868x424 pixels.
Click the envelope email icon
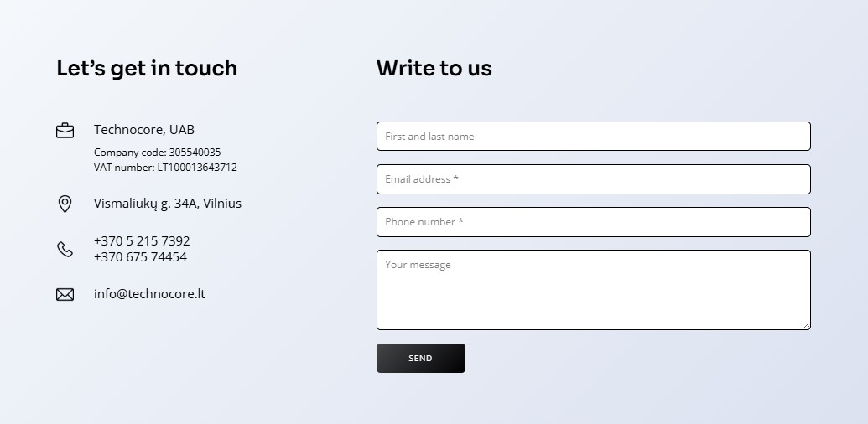[x=65, y=295]
